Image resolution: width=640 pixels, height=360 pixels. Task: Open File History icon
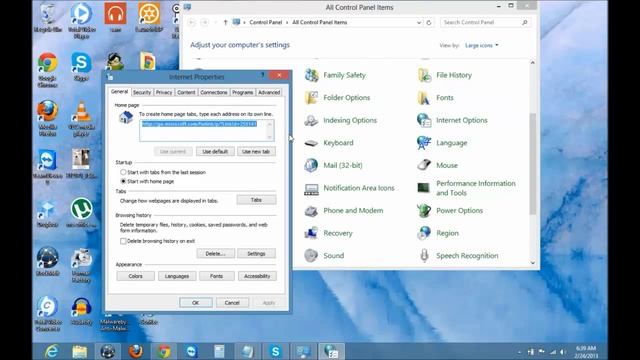[424, 75]
